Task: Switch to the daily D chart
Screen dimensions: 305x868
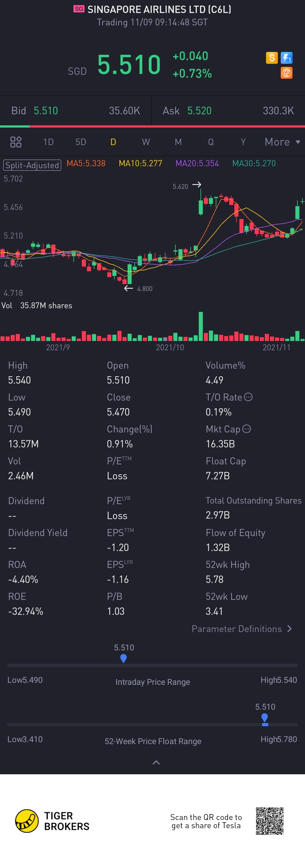Action: point(113,142)
